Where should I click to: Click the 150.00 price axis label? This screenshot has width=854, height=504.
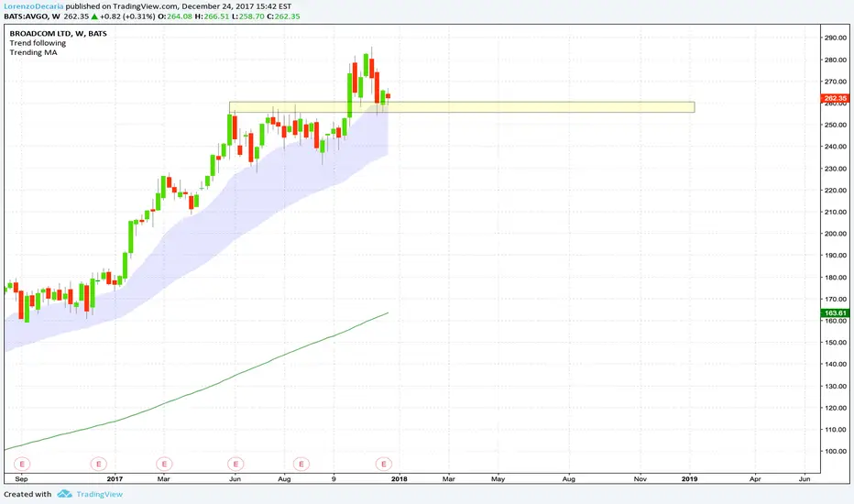point(836,343)
